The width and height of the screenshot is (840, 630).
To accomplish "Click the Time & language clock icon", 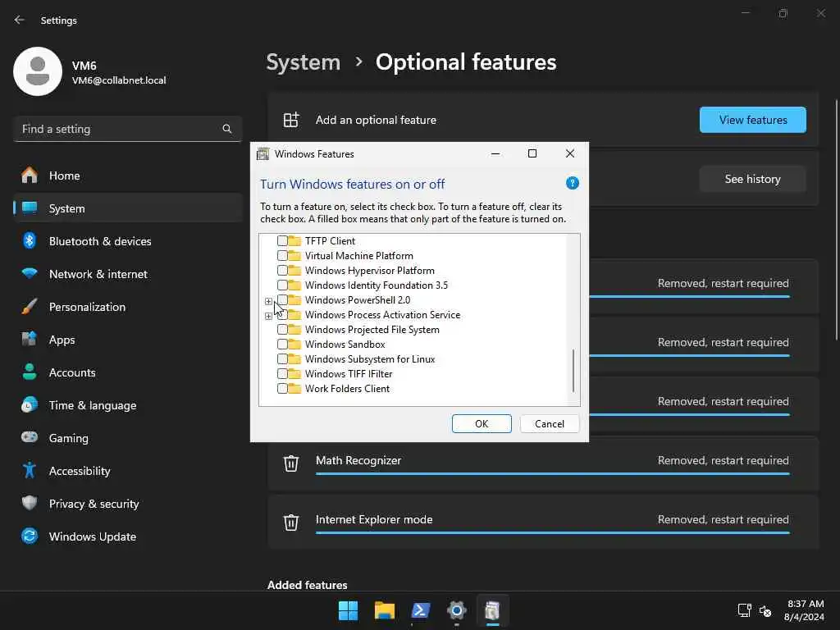I will pos(30,404).
